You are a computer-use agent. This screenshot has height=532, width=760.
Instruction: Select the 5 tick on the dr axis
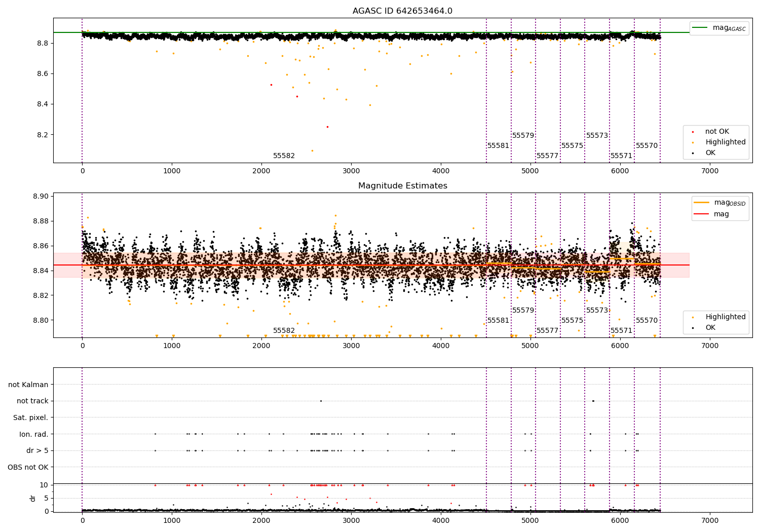[x=46, y=499]
